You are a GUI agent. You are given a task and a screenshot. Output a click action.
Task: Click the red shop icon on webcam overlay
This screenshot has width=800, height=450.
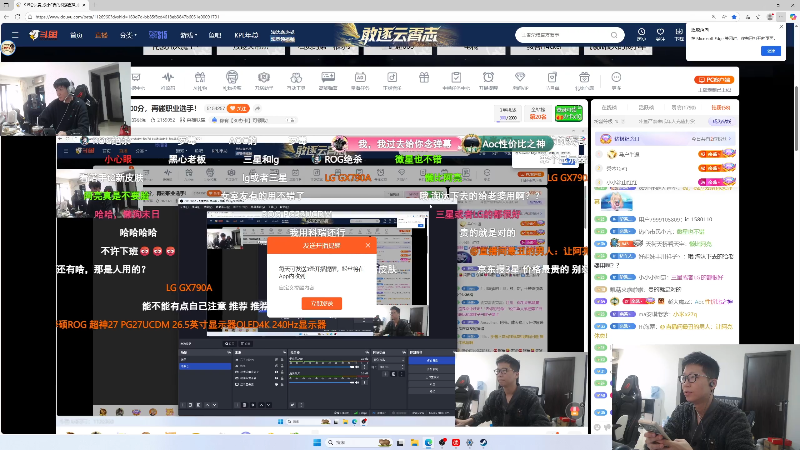point(575,411)
